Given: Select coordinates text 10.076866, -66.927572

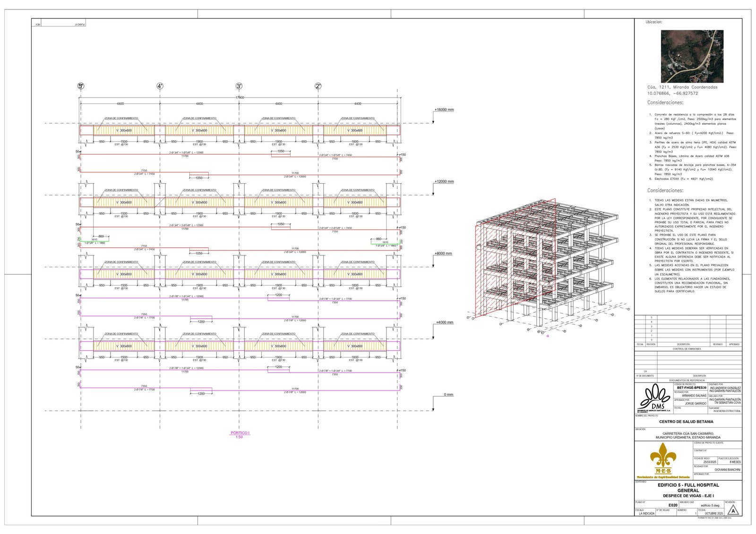Looking at the screenshot, I should 672,93.
